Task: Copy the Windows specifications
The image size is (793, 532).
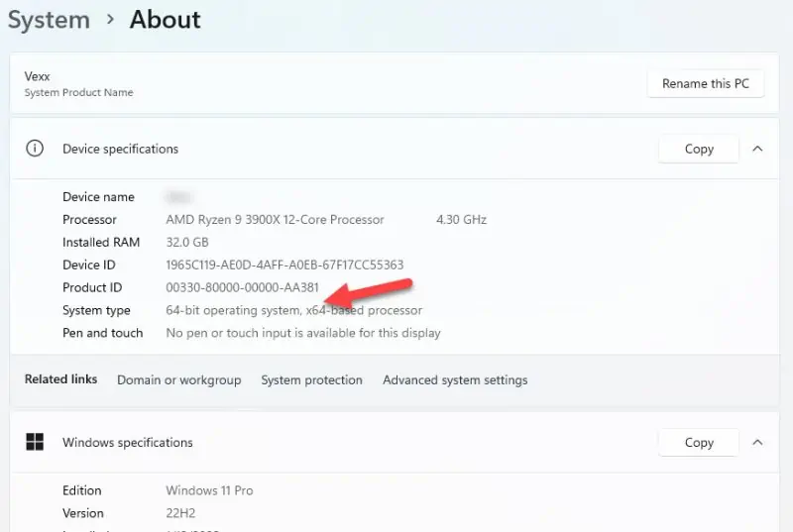Action: (x=699, y=443)
